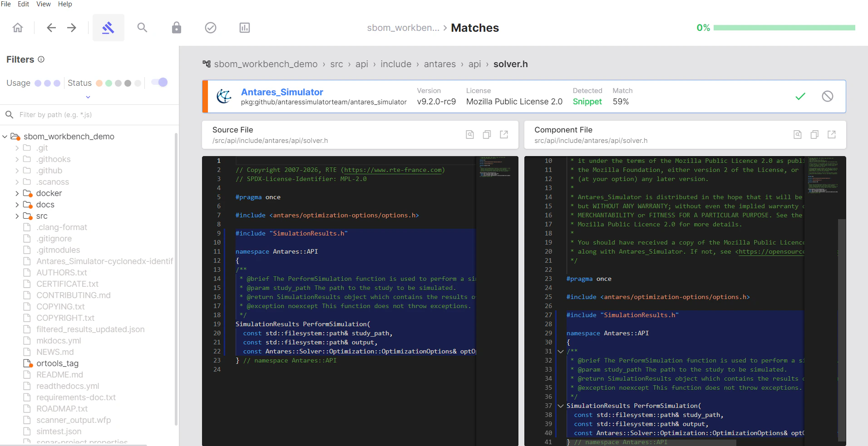Open the View menu

pos(43,4)
